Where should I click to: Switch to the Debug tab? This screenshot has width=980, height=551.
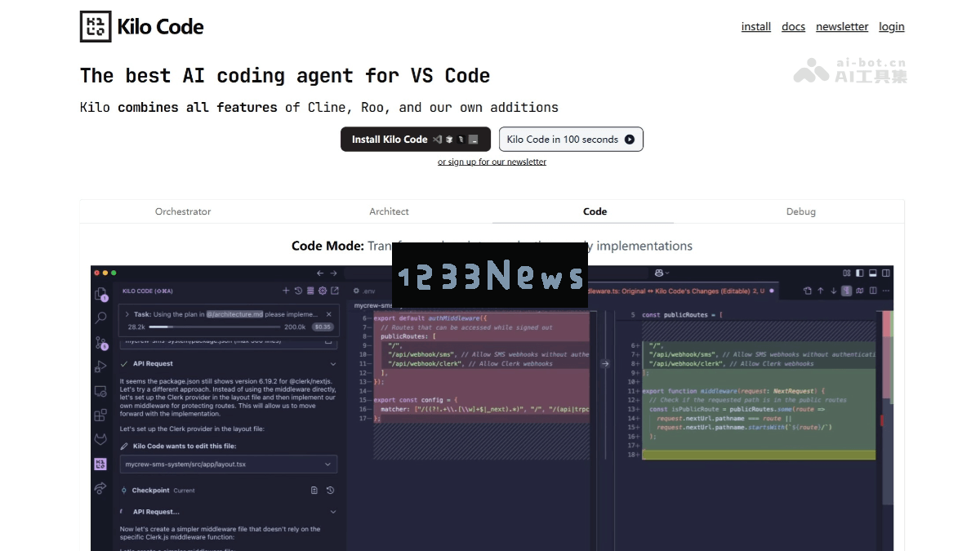[x=801, y=211]
